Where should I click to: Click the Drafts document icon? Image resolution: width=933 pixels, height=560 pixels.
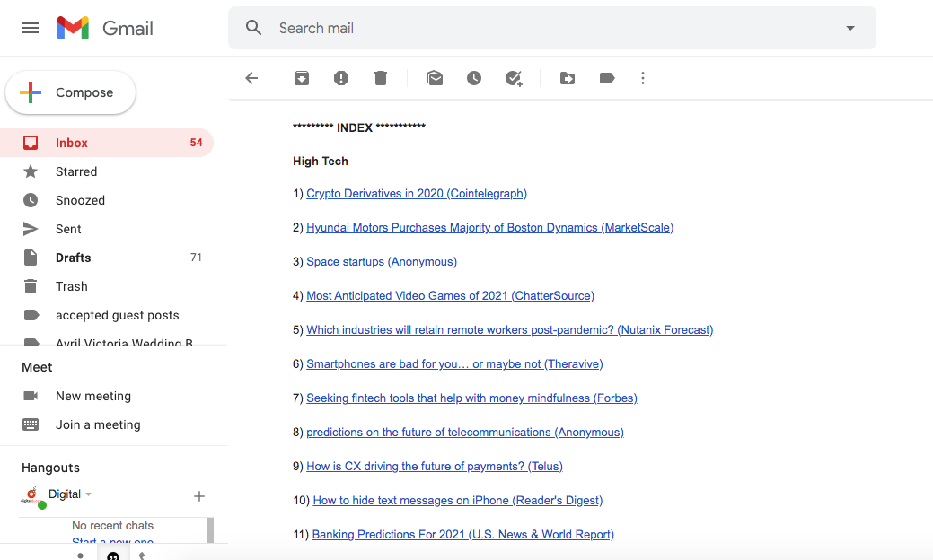point(31,258)
